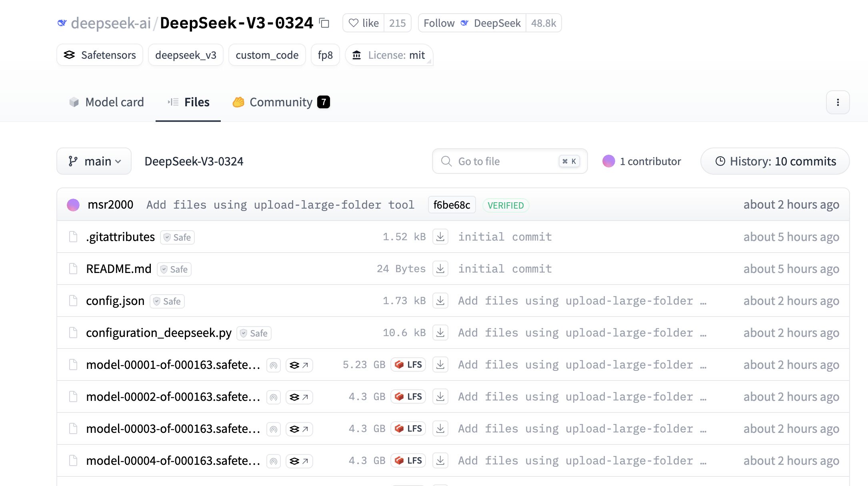Open the deepseek-ai organization link
The width and height of the screenshot is (868, 486).
[110, 23]
